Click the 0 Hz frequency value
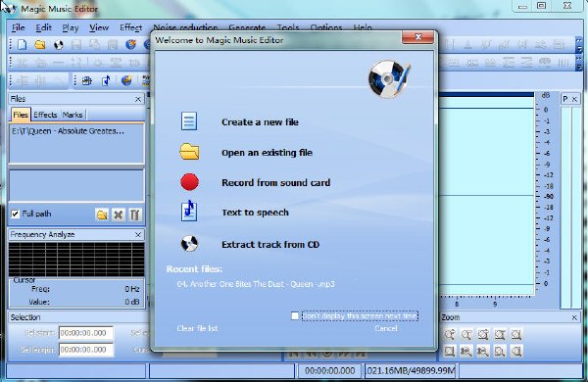This screenshot has width=588, height=382. click(132, 289)
